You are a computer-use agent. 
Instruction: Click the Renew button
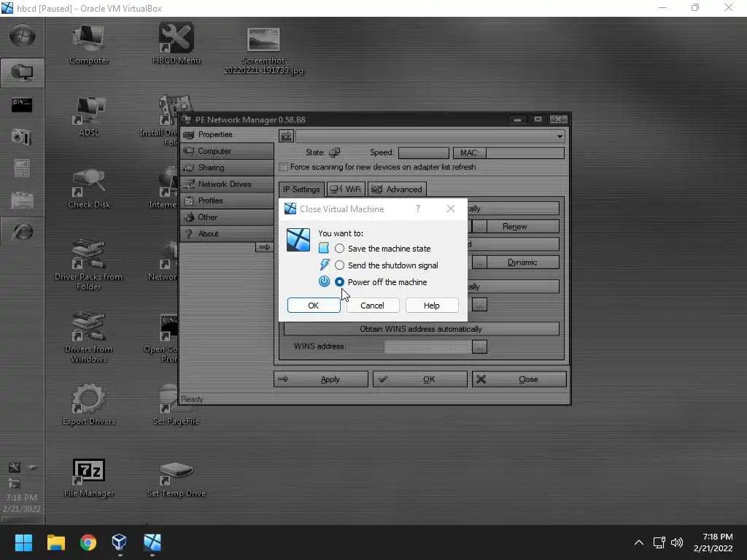pos(523,227)
